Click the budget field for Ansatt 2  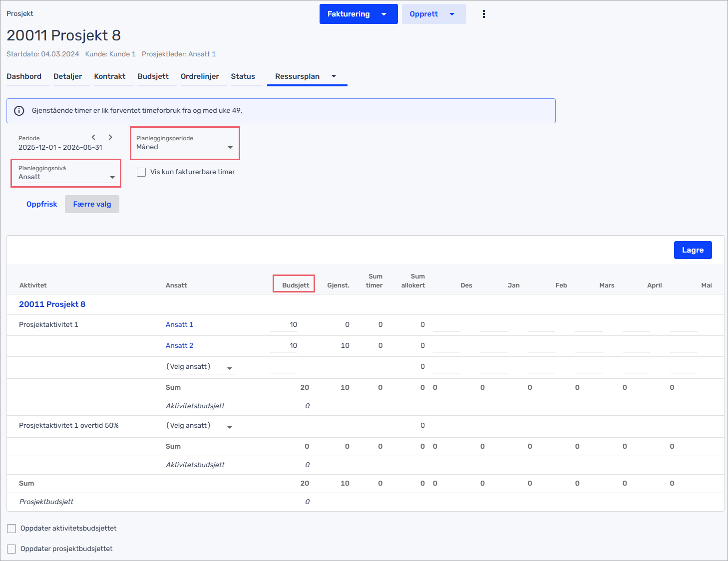(x=284, y=346)
